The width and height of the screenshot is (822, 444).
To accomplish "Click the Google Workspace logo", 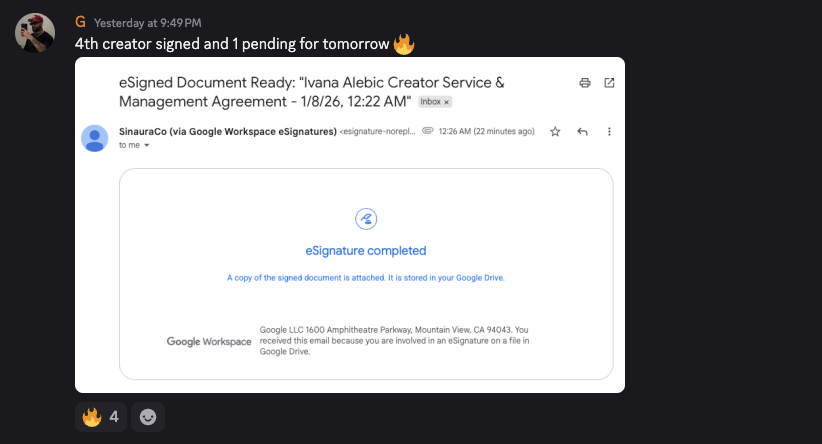I will point(209,341).
